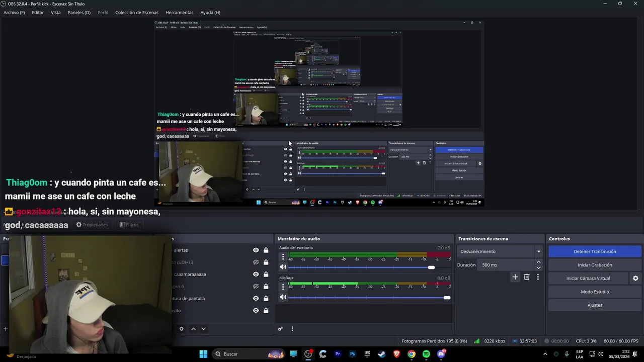Move selected source up
This screenshot has height=362, width=644.
[193, 329]
